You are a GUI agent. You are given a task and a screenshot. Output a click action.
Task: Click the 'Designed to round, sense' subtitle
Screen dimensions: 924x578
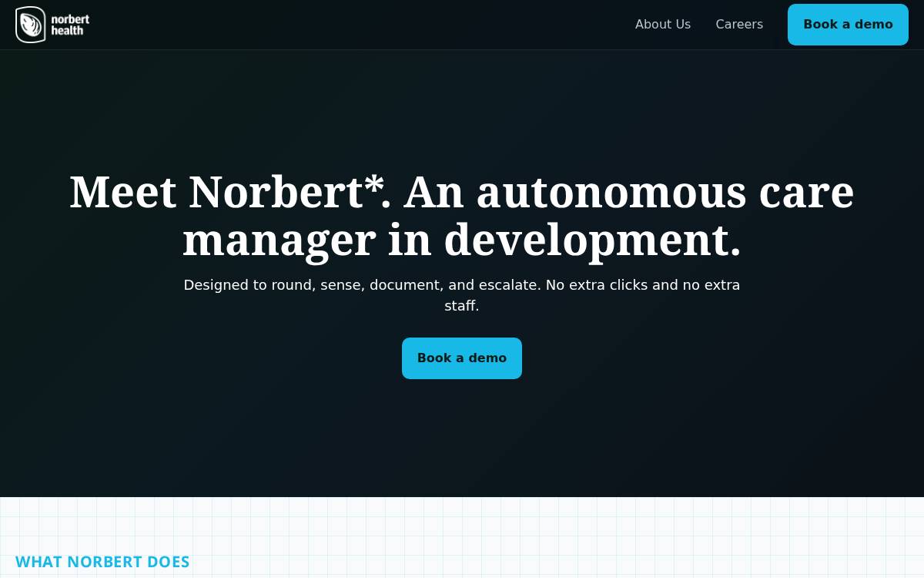(x=462, y=295)
